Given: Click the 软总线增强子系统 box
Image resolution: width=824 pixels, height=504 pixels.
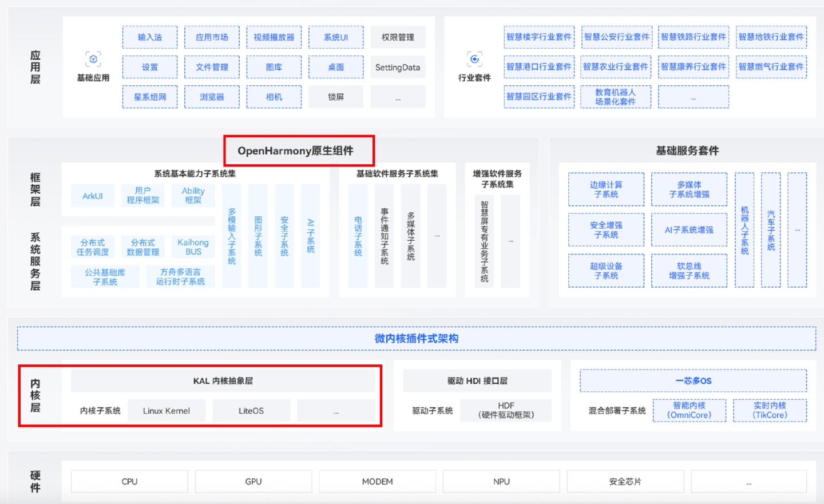Looking at the screenshot, I should (x=689, y=271).
